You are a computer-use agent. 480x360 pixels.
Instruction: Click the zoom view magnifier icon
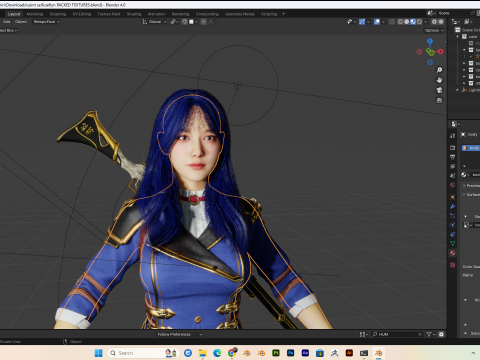click(x=439, y=70)
